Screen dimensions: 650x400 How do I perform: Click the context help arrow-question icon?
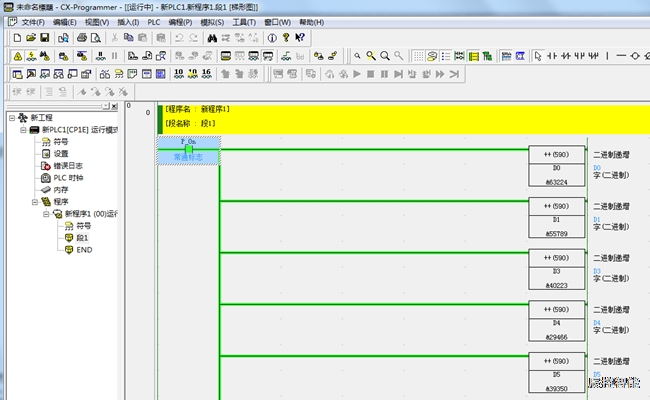click(300, 37)
